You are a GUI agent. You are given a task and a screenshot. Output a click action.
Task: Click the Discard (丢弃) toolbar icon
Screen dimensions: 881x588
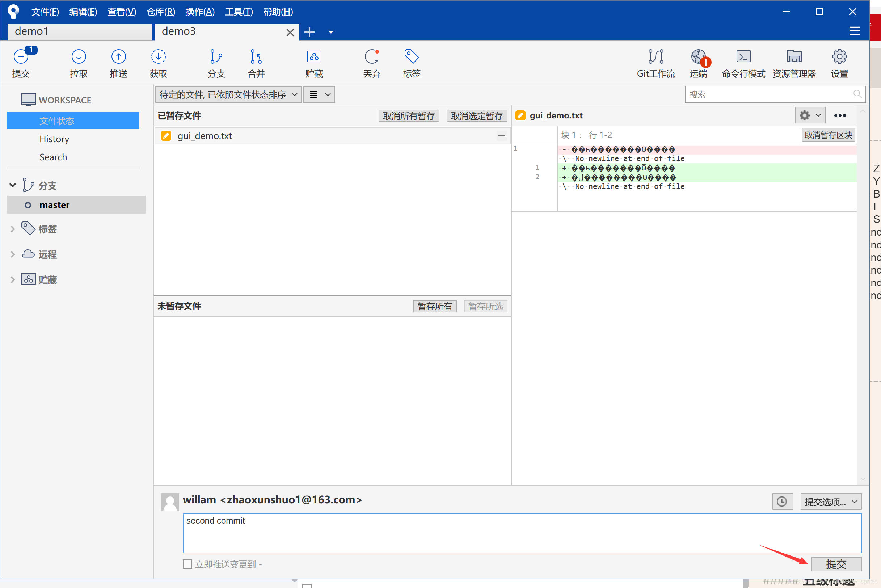tap(372, 57)
